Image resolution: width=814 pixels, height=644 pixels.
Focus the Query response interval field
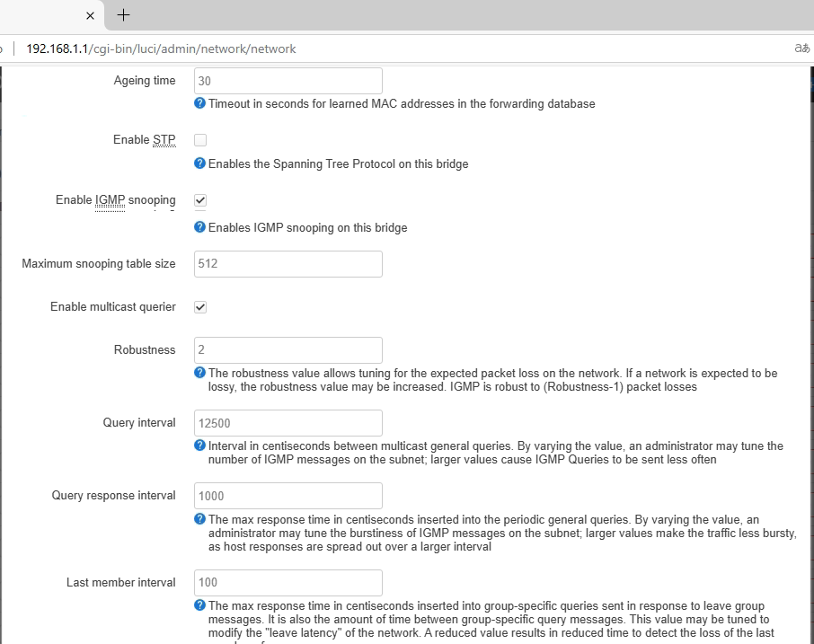point(288,496)
